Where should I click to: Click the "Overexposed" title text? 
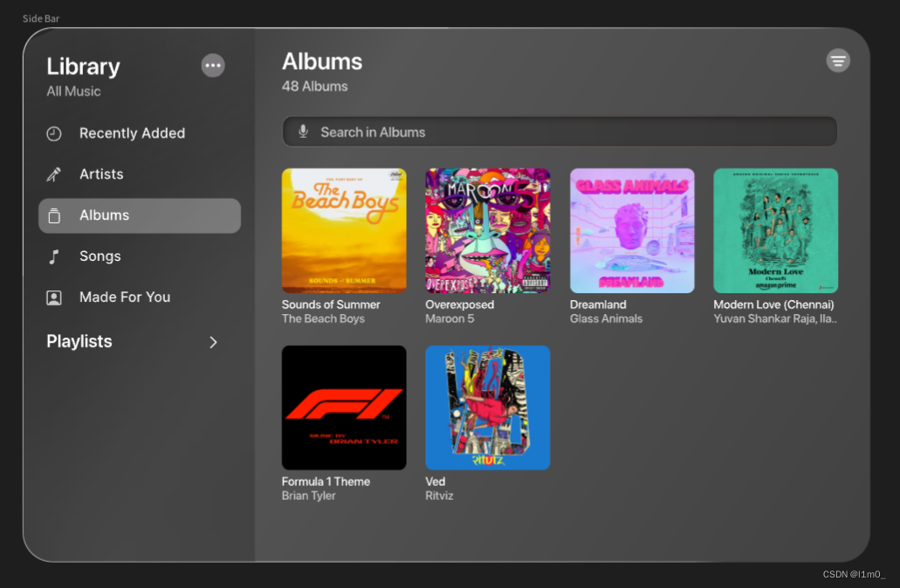459,304
